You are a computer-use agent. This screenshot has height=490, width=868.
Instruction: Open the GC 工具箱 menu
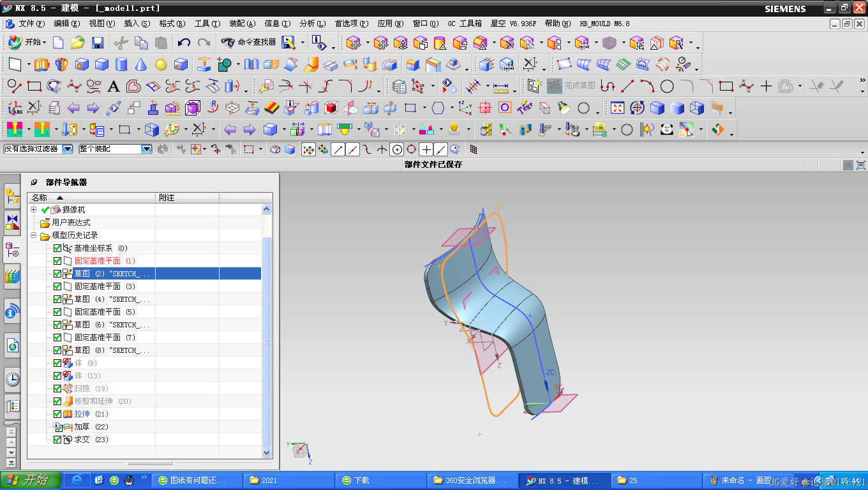coord(465,24)
